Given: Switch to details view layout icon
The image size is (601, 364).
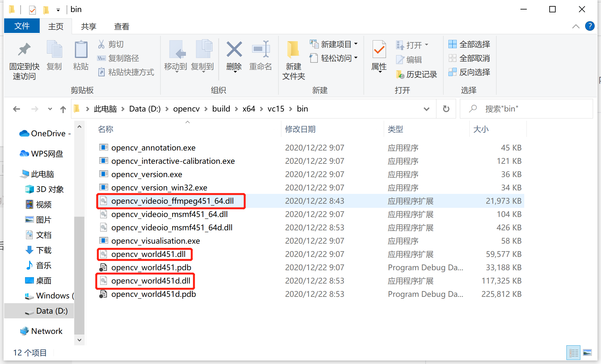Looking at the screenshot, I should (573, 353).
